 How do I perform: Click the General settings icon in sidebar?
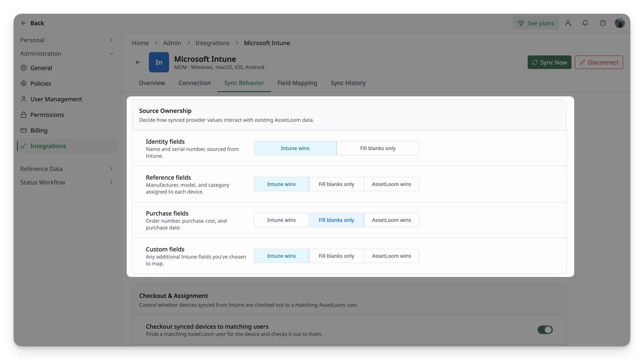pyautogui.click(x=23, y=68)
